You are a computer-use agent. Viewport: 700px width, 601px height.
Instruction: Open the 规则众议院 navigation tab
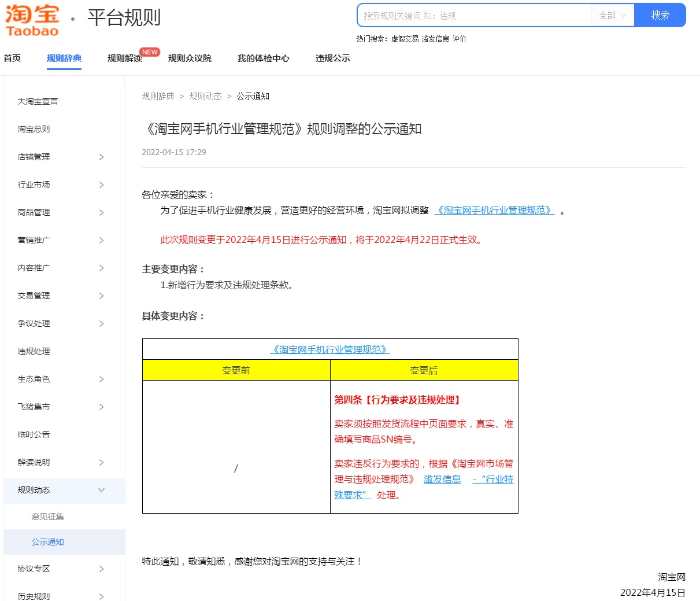(x=190, y=58)
